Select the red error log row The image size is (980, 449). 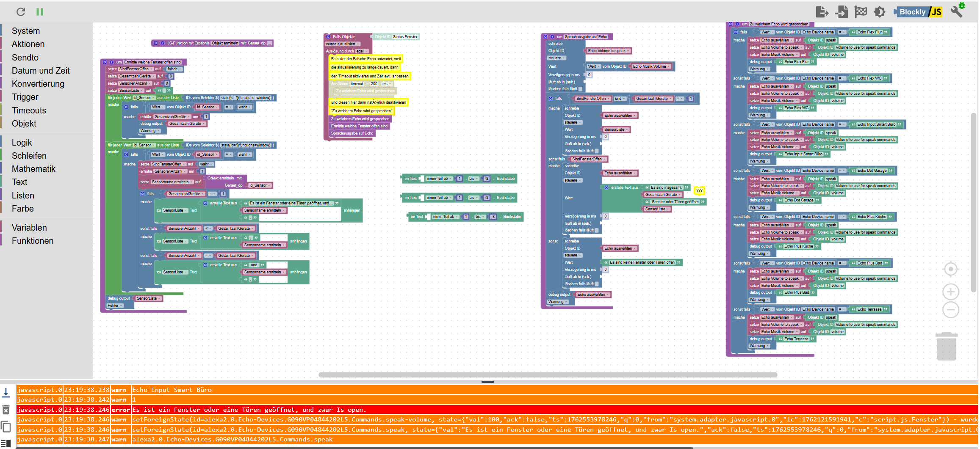pyautogui.click(x=497, y=410)
